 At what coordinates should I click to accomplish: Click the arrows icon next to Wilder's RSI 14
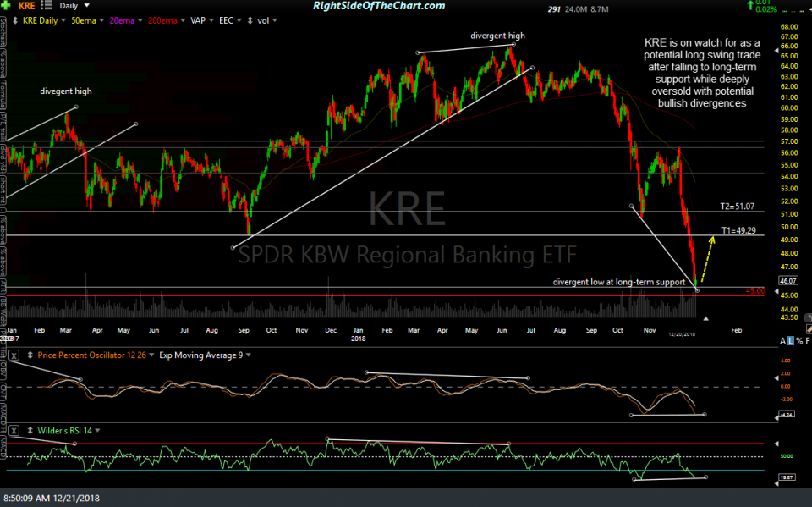(x=30, y=430)
